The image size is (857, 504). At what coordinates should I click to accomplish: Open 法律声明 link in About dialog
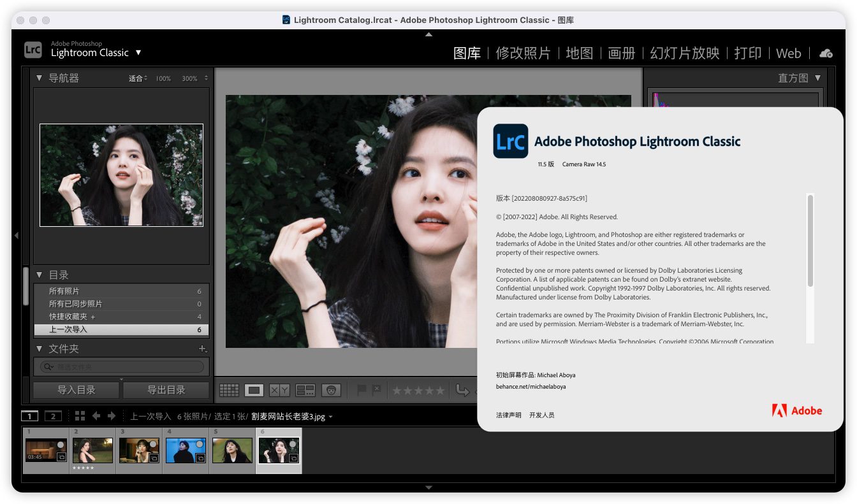508,415
